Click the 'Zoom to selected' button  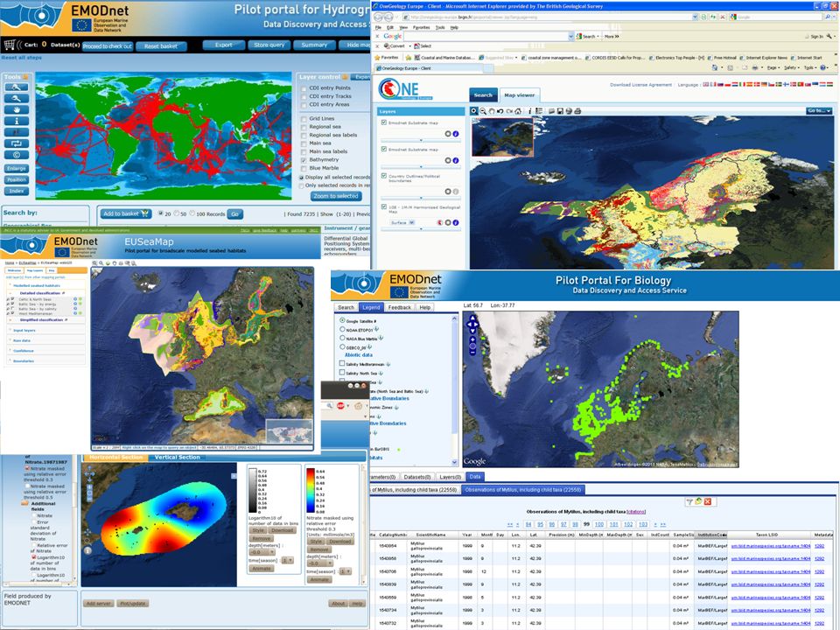[x=336, y=196]
